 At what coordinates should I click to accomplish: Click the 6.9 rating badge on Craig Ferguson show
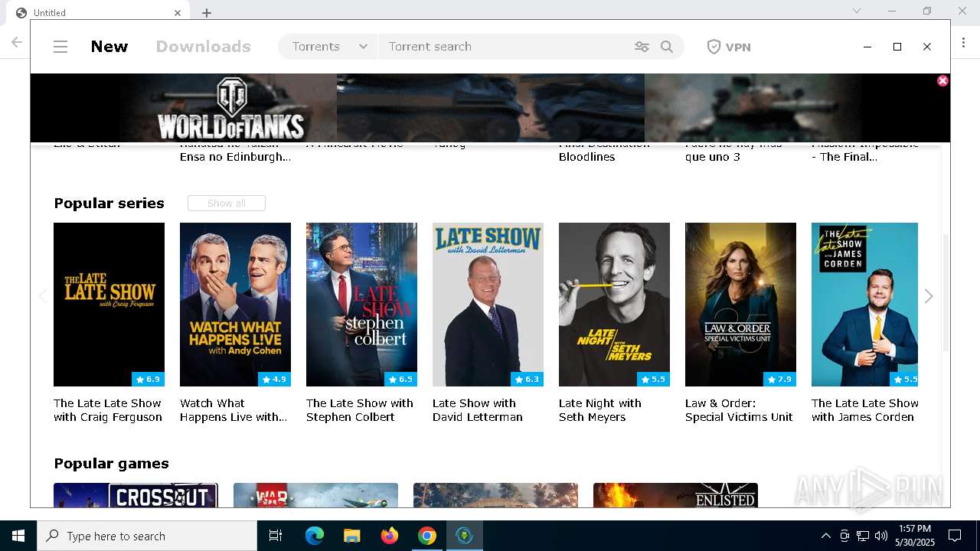click(x=148, y=379)
